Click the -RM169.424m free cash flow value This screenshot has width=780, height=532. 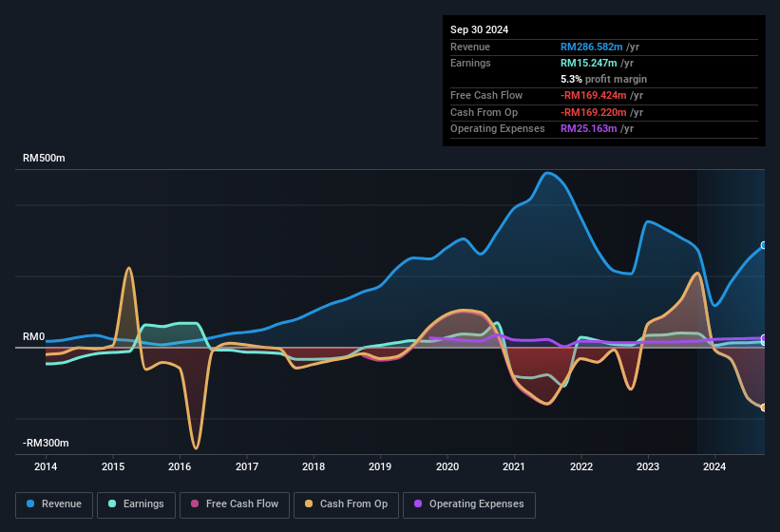[593, 95]
